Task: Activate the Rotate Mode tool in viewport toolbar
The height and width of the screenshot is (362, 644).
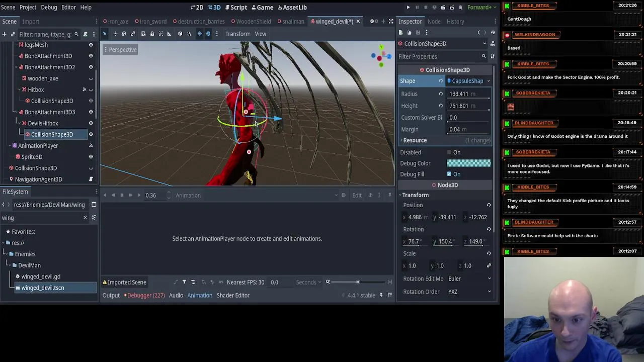Action: (124, 34)
